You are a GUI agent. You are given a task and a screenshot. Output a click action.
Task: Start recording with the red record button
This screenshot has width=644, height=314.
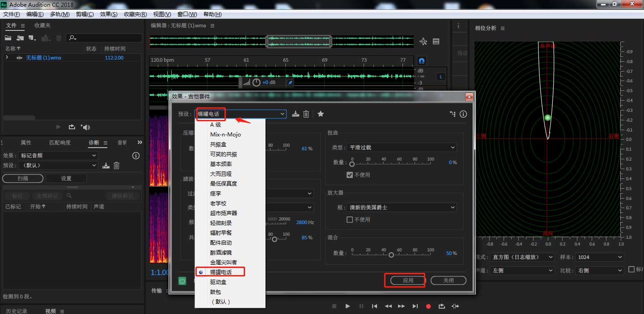pyautogui.click(x=428, y=306)
